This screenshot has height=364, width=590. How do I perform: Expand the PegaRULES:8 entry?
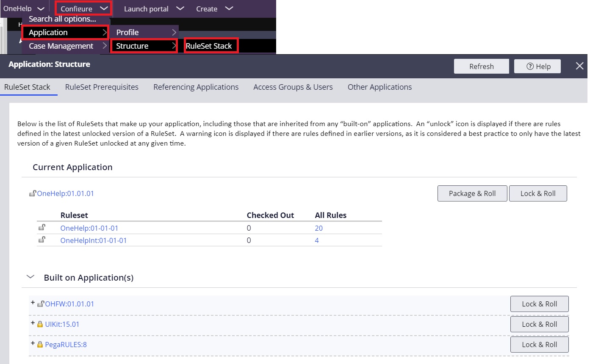[x=33, y=342]
